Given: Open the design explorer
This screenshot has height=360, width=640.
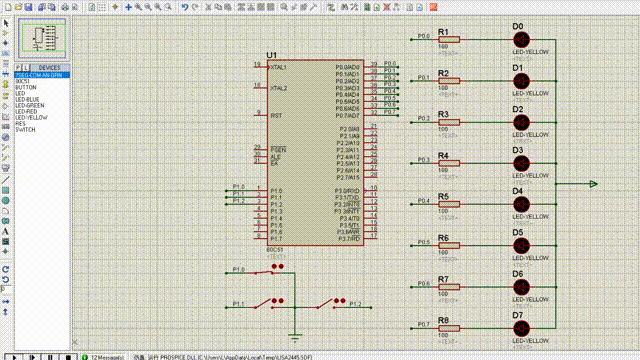Looking at the screenshot, I should [x=367, y=7].
